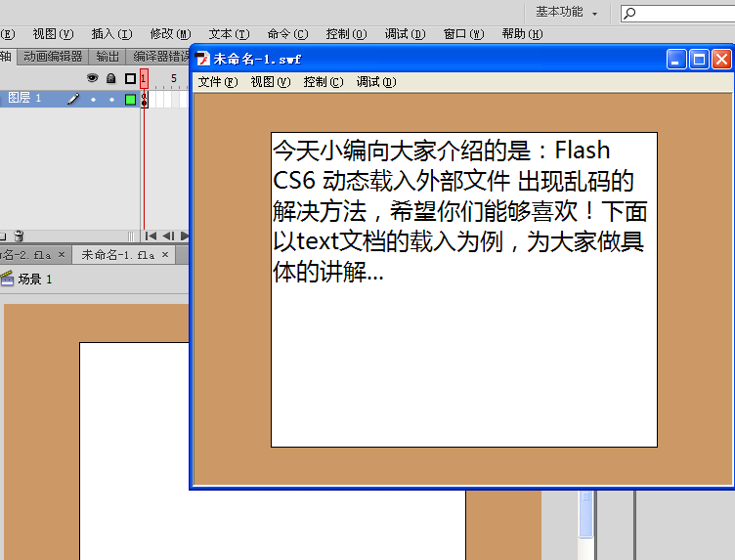Open Flash 视图(V) menu
Screen dimensions: 735x560
pos(53,34)
